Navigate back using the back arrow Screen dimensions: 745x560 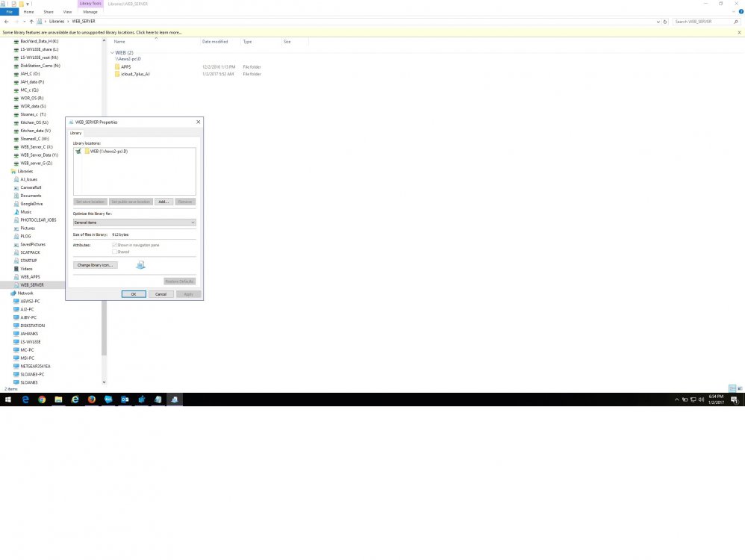6,21
